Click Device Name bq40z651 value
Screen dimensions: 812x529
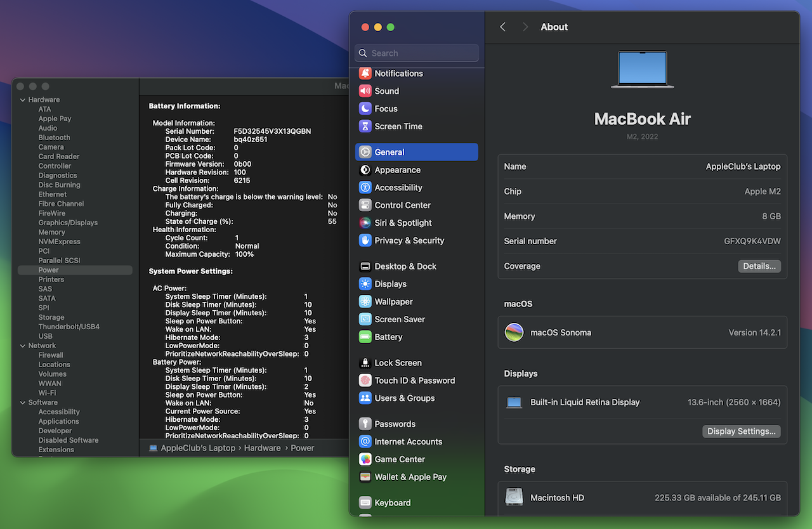coord(251,140)
